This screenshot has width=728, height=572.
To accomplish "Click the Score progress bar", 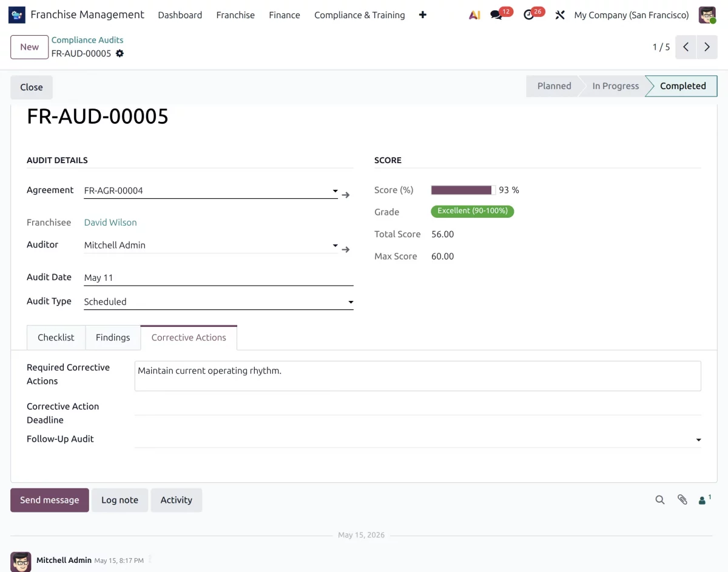I will pos(463,190).
